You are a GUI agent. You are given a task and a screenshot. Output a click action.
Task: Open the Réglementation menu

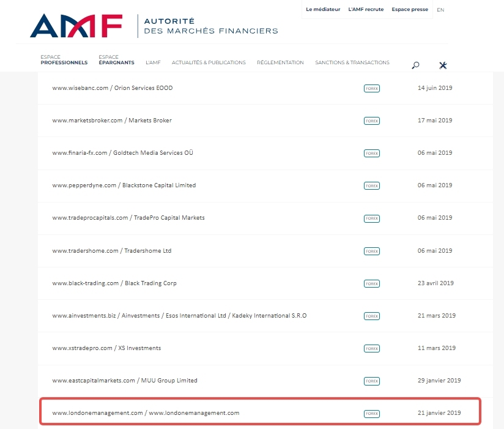coord(280,62)
